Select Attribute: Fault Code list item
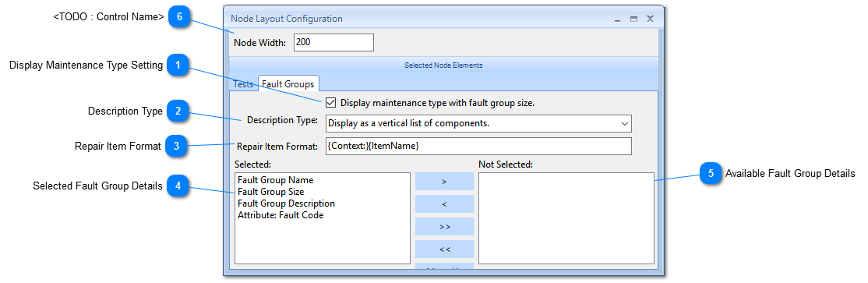 click(281, 215)
